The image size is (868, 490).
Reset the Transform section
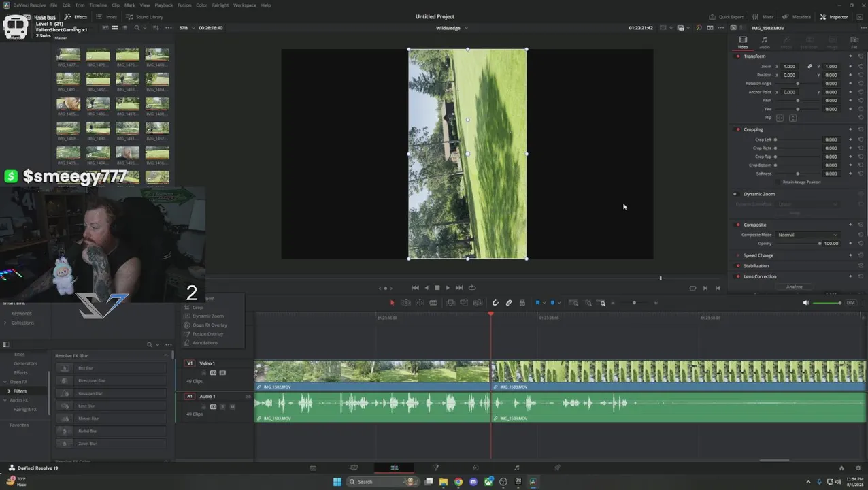(x=861, y=56)
